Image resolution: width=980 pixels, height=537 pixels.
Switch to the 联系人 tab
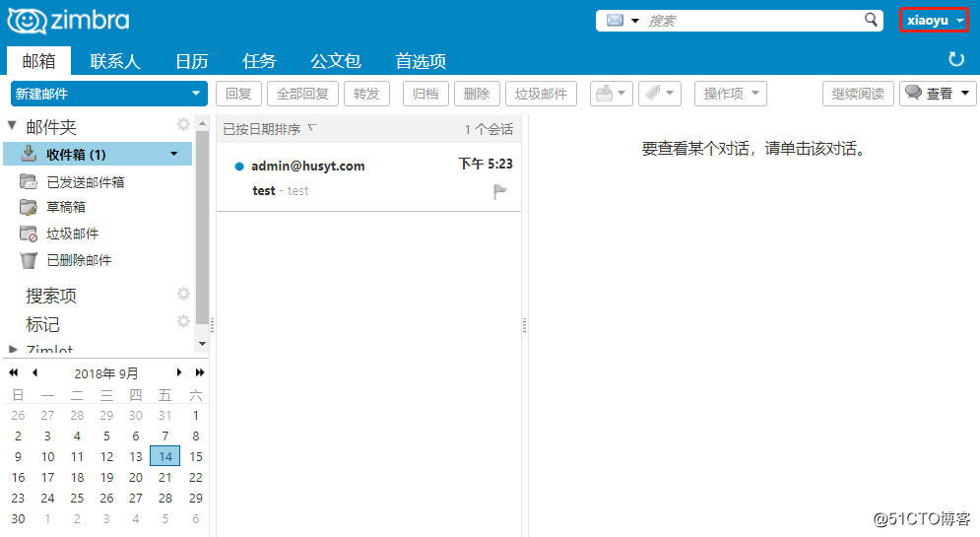[115, 61]
